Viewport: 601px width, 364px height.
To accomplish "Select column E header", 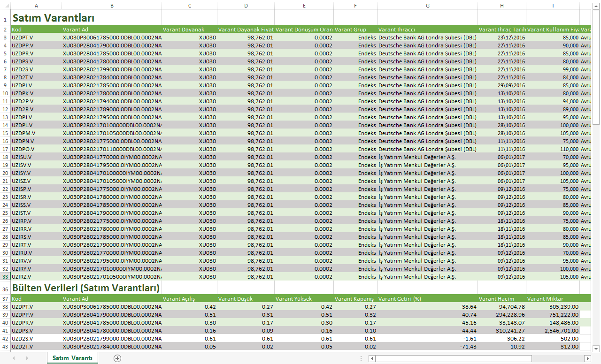I will click(304, 6).
